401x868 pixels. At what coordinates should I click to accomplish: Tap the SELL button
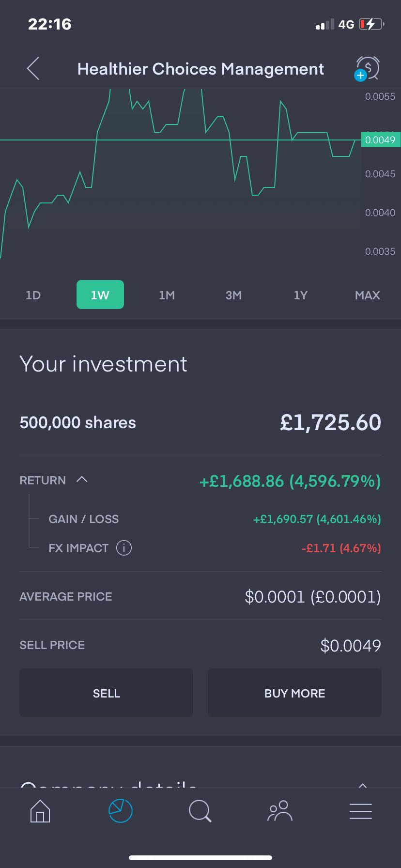[106, 693]
